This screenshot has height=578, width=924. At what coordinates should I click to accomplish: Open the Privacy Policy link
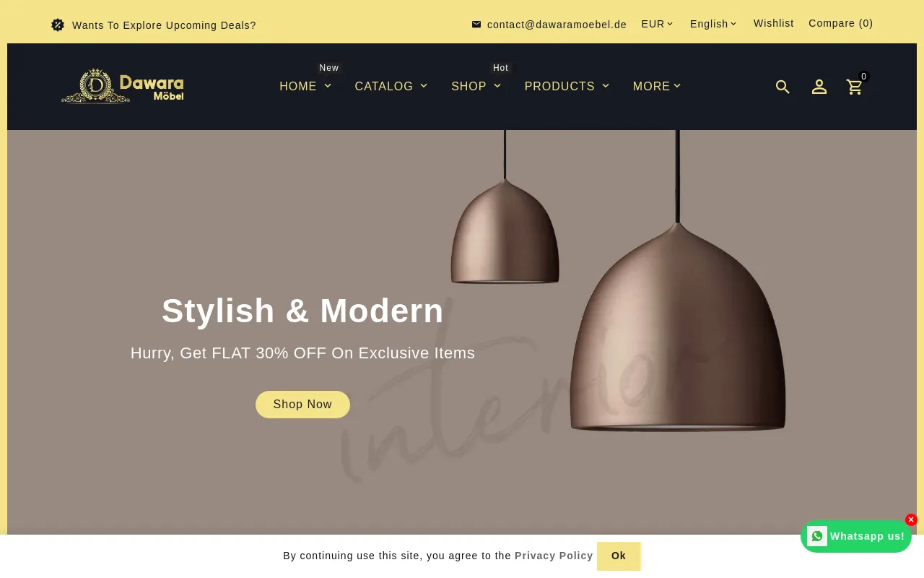(x=554, y=556)
